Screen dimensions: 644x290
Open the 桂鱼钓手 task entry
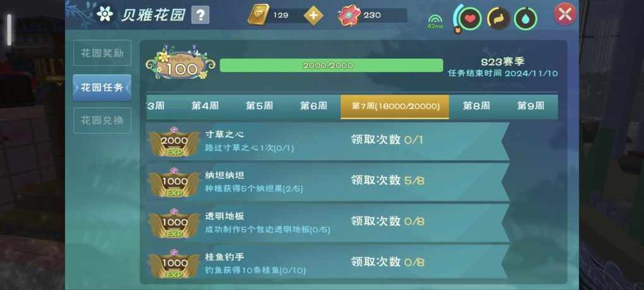pyautogui.click(x=328, y=263)
